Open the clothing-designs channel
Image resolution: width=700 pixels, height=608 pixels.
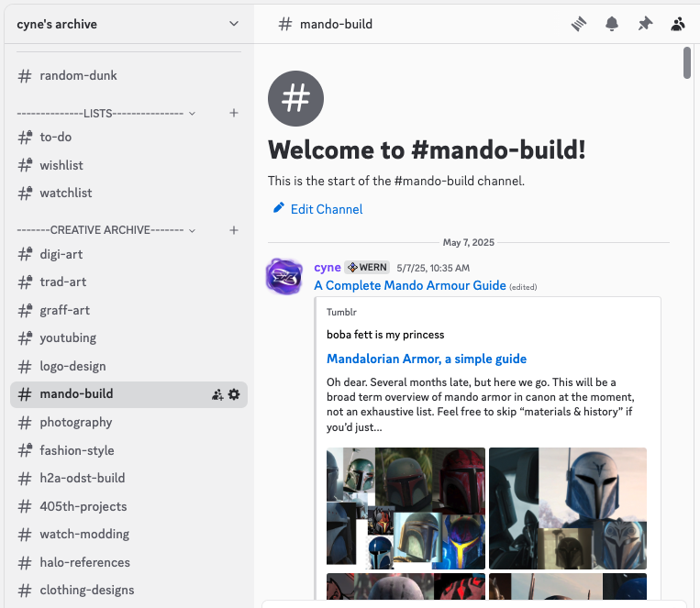(x=128, y=591)
